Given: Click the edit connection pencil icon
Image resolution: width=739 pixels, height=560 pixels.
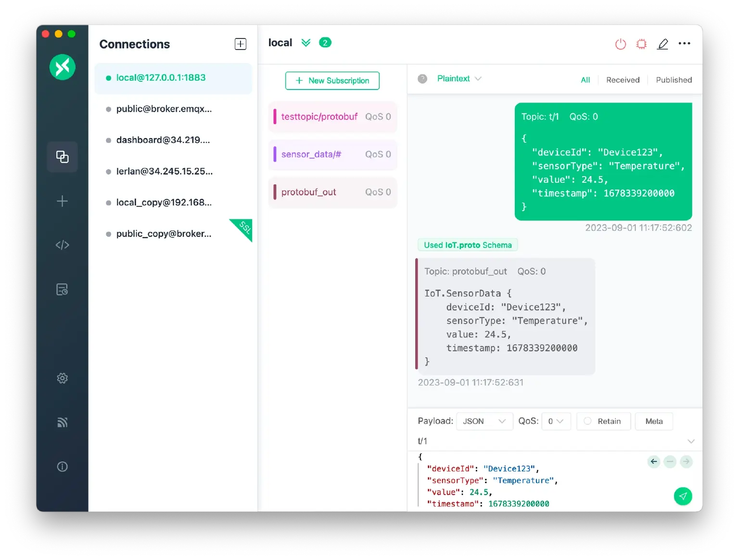Looking at the screenshot, I should click(x=663, y=44).
